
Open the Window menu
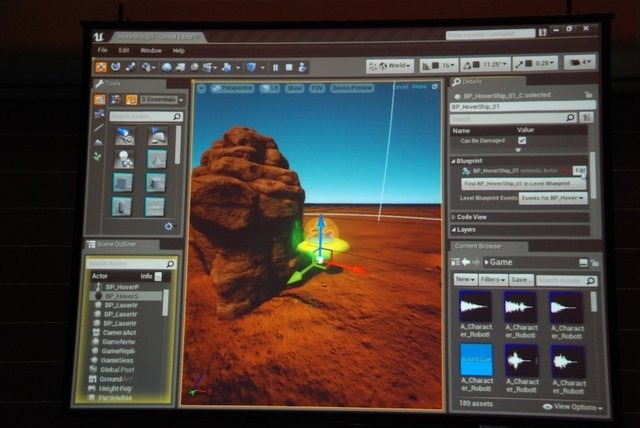click(151, 51)
